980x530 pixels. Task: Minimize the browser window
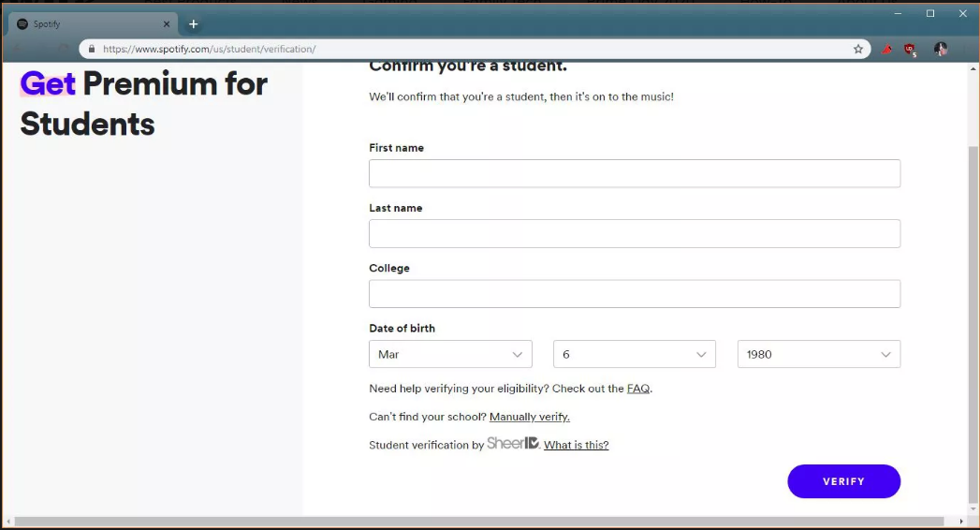click(x=898, y=13)
